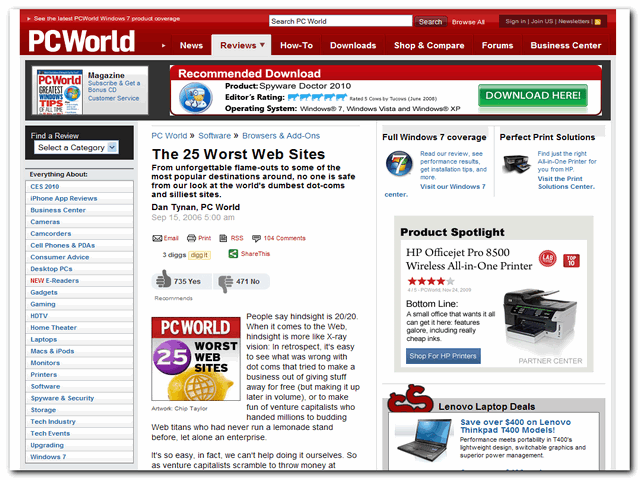Click the PC World breadcrumb link

(169, 136)
